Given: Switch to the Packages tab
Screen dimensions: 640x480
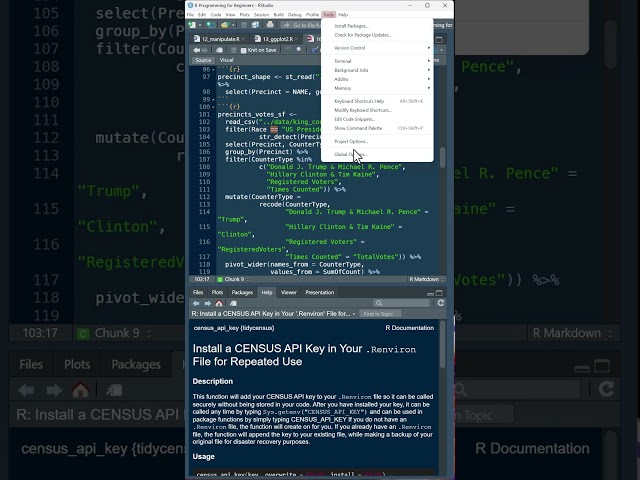Looking at the screenshot, I should tap(242, 292).
